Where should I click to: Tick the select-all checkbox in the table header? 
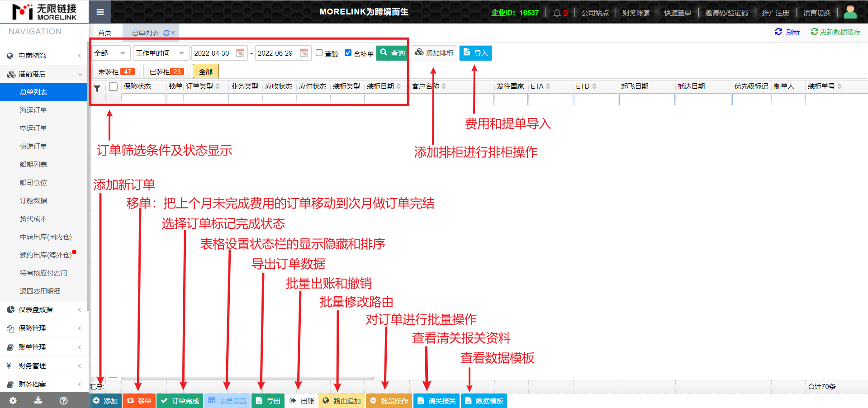pos(114,86)
